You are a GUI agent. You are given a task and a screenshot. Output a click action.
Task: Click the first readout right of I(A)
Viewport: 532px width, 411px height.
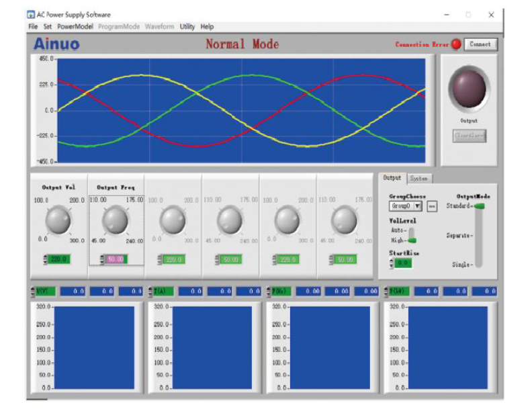pyautogui.click(x=191, y=291)
